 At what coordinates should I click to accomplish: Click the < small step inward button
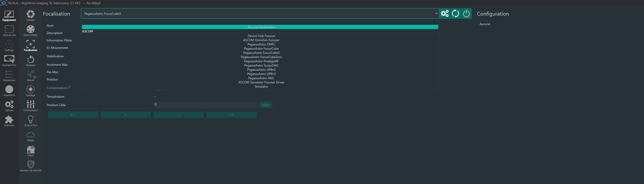(x=126, y=115)
